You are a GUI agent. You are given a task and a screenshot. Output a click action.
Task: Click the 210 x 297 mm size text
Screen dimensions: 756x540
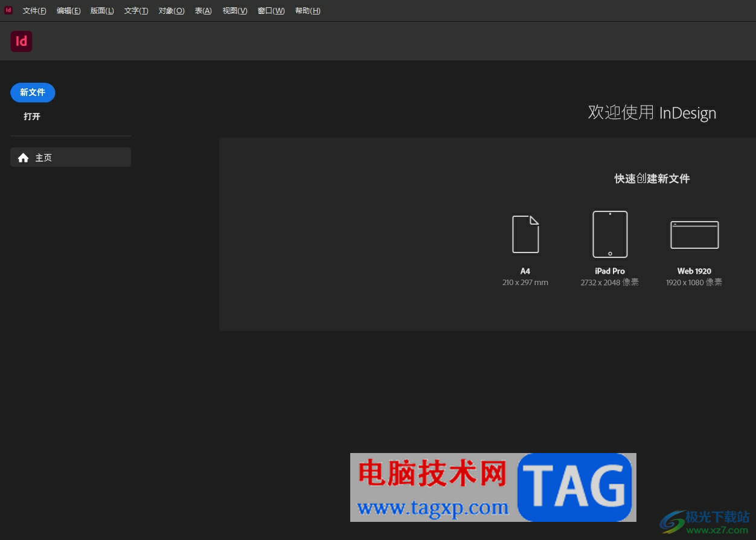(x=525, y=282)
